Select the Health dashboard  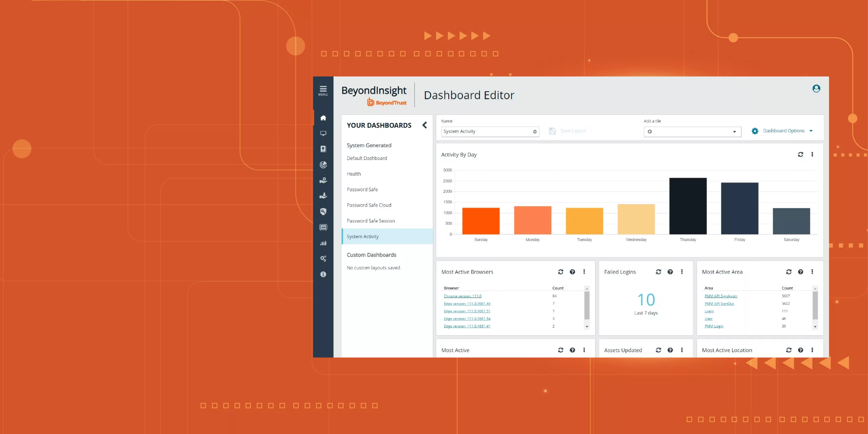(354, 174)
